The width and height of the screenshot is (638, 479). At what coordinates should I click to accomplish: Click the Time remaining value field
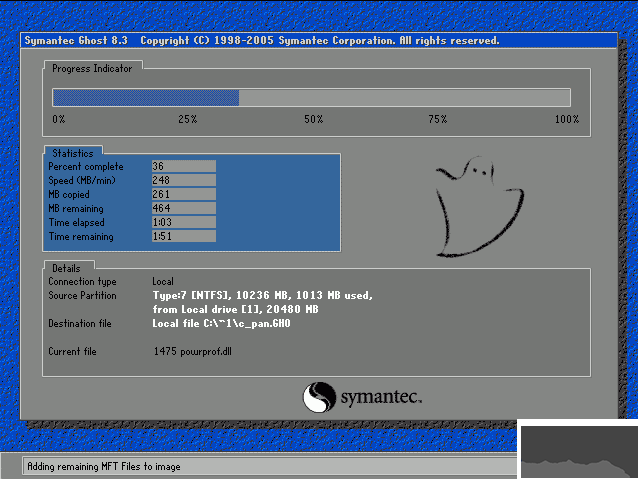tap(184, 236)
